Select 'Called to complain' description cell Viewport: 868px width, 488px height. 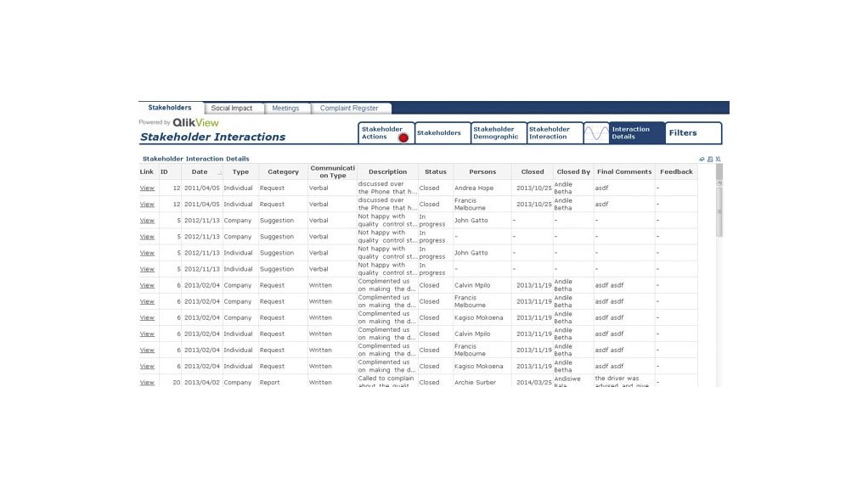click(x=387, y=382)
